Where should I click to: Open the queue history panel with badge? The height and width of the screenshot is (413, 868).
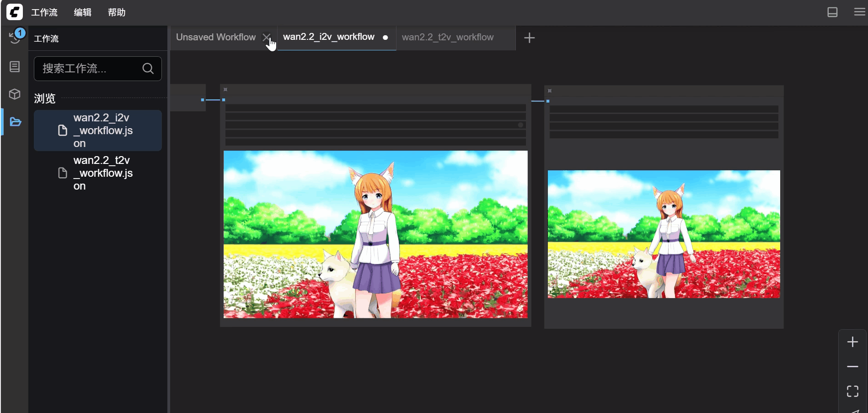point(15,38)
